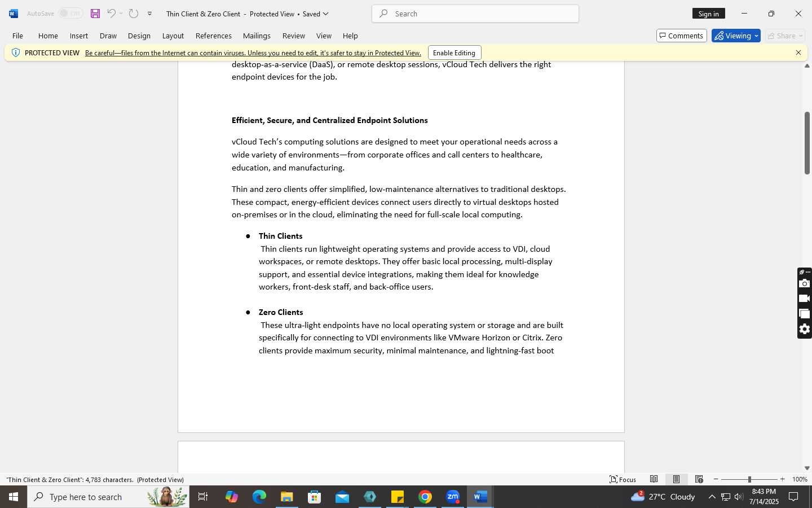
Task: Open the References tab
Action: (213, 36)
